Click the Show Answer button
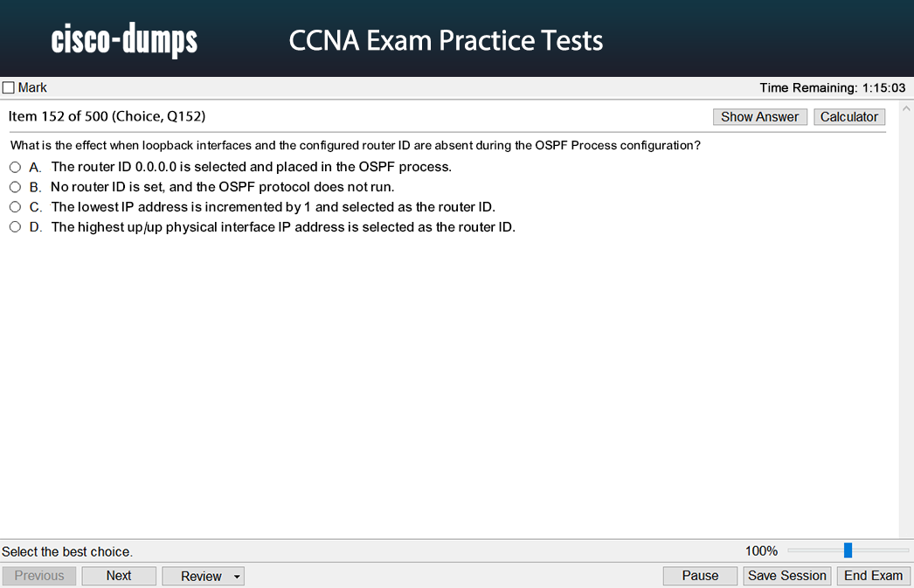 point(759,117)
